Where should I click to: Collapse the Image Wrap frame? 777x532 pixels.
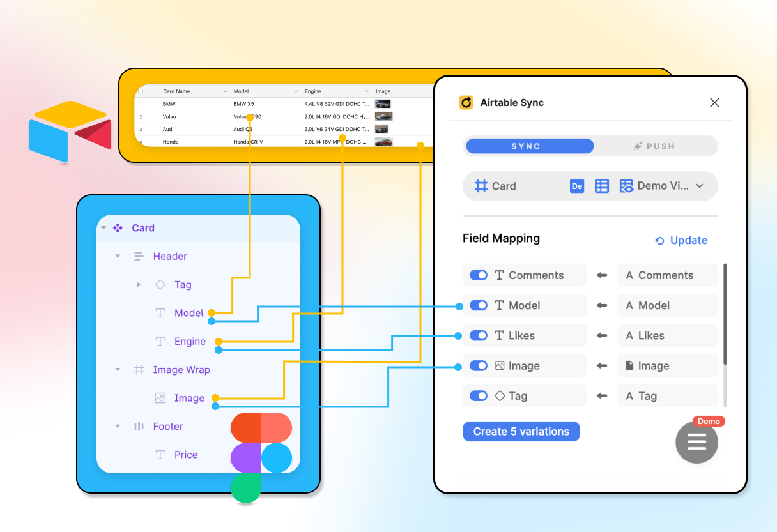pos(118,370)
